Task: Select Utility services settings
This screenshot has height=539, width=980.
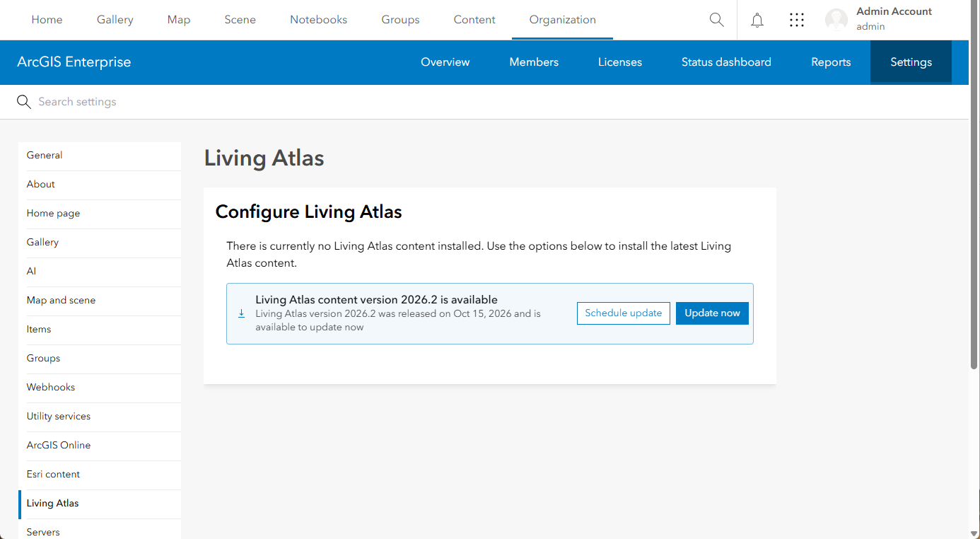Action: [100, 417]
